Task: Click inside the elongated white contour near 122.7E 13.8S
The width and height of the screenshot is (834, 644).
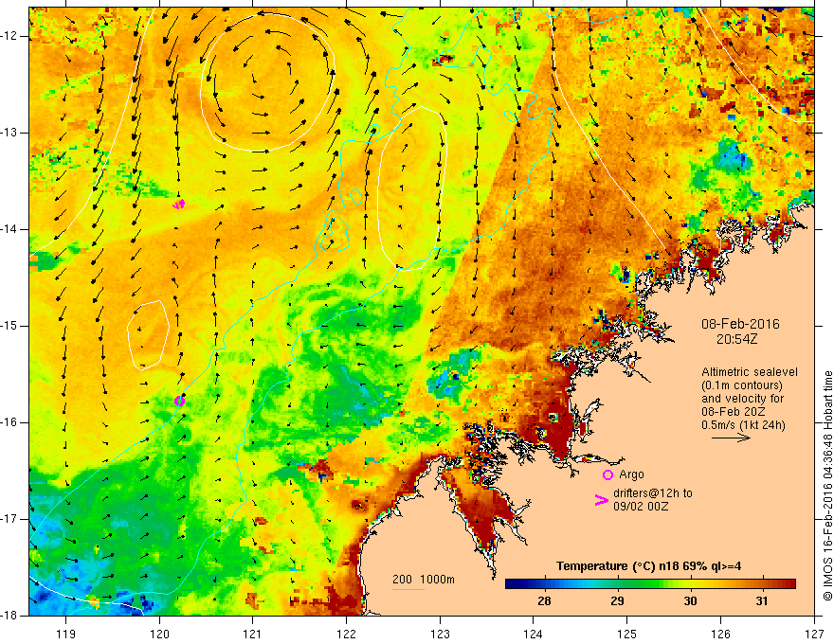Action: 411,188
